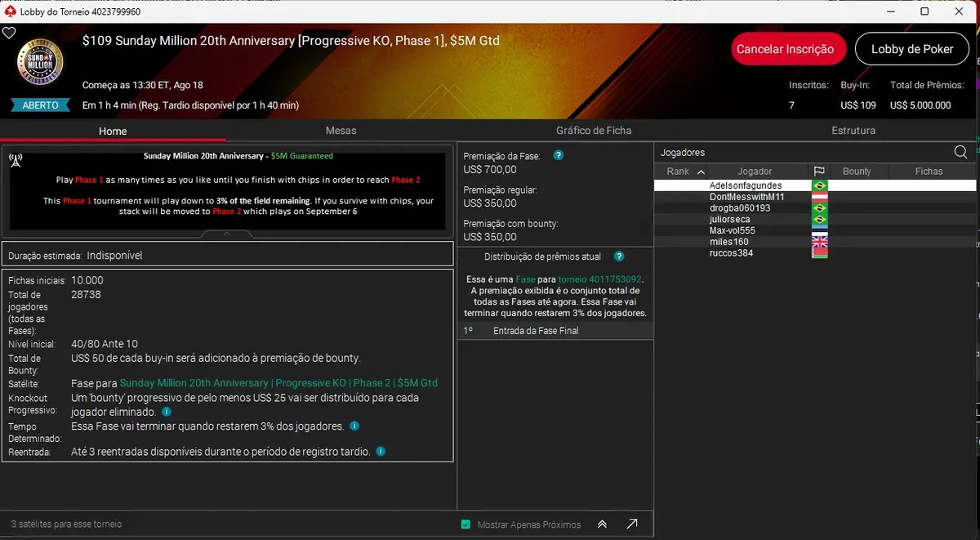This screenshot has height=540, width=980.
Task: Click the heart favorite icon
Action: click(8, 33)
